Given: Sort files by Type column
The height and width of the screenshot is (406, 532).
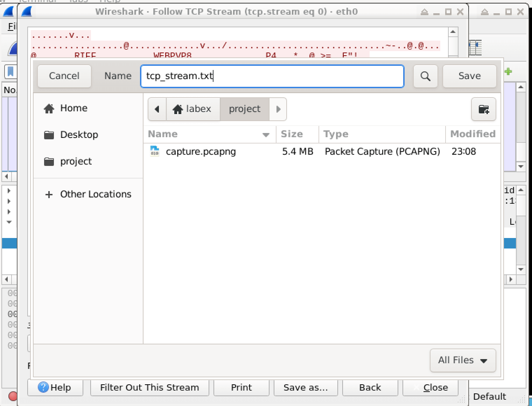Looking at the screenshot, I should click(x=382, y=134).
